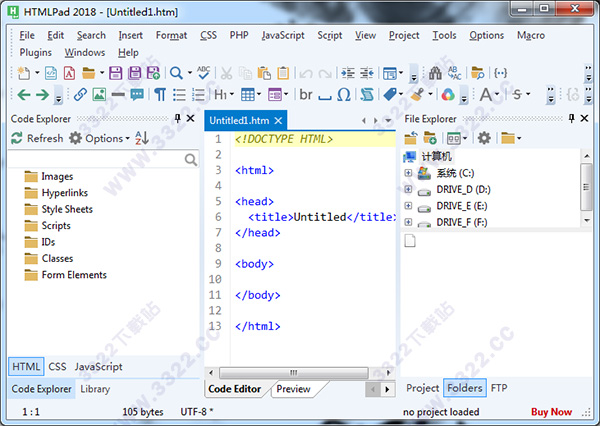Create a new document from the toolbar
The image size is (600, 426).
coord(24,73)
